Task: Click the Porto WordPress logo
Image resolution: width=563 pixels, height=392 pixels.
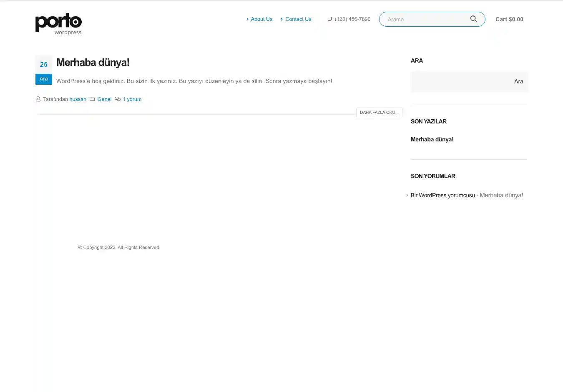Action: [x=58, y=24]
